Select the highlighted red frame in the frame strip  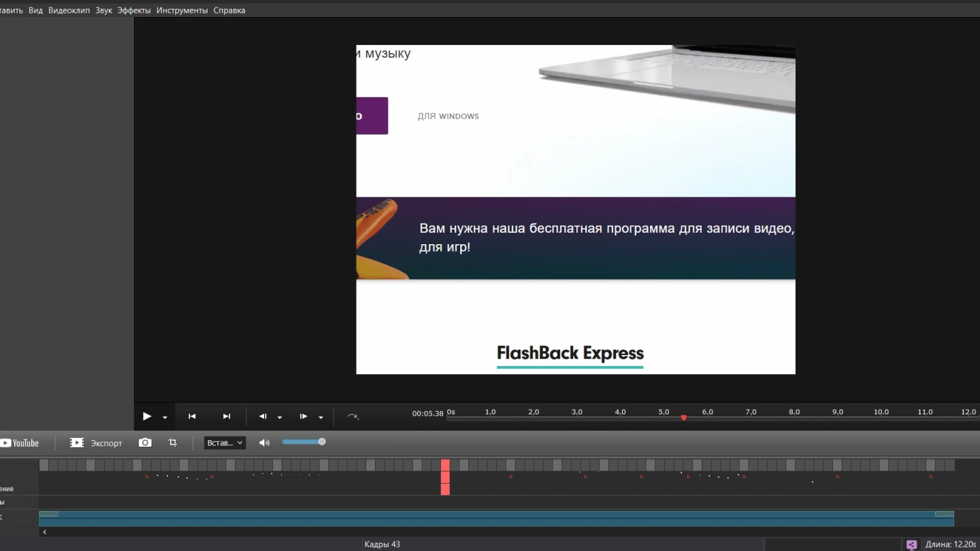click(x=445, y=477)
